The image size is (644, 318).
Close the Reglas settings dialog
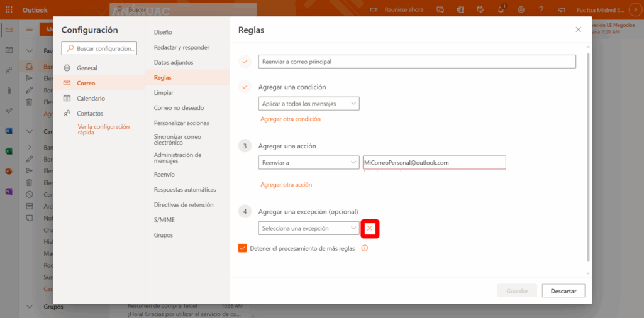[x=578, y=30]
